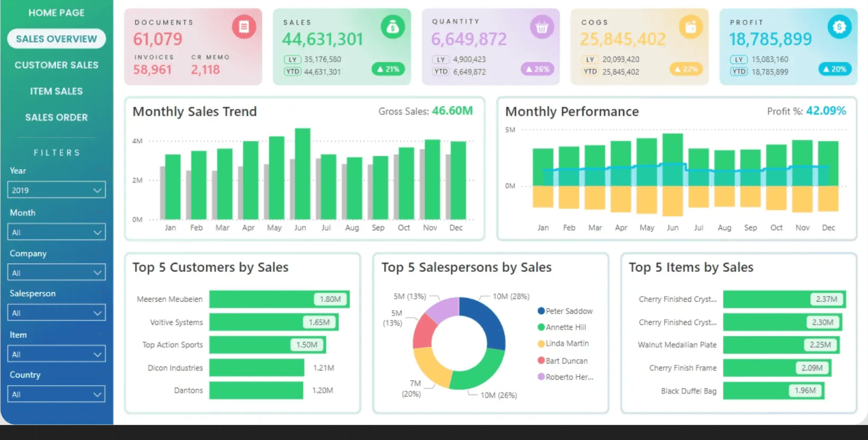
Task: Click Walnut Medallion Plate bar 2.25M
Action: 781,345
